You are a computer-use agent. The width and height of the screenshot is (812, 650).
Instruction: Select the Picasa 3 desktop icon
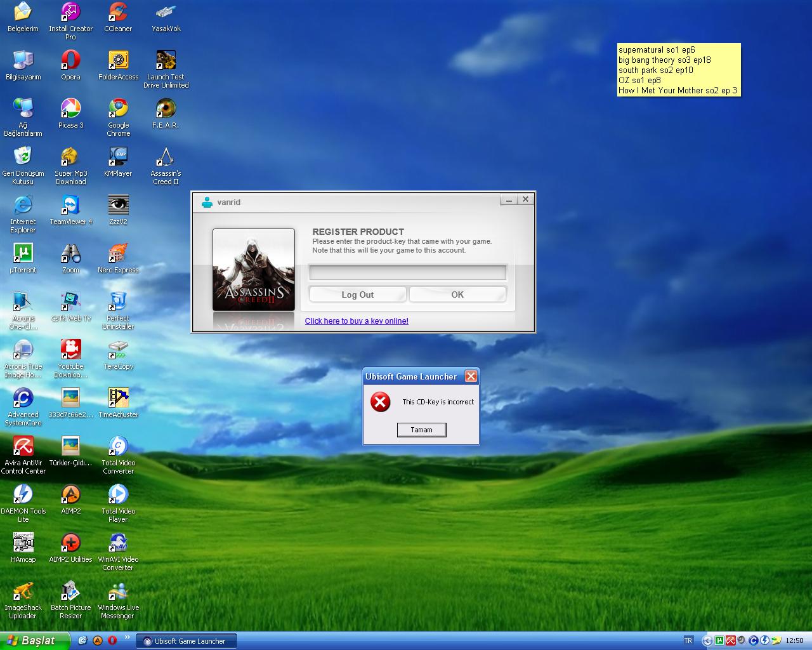70,114
